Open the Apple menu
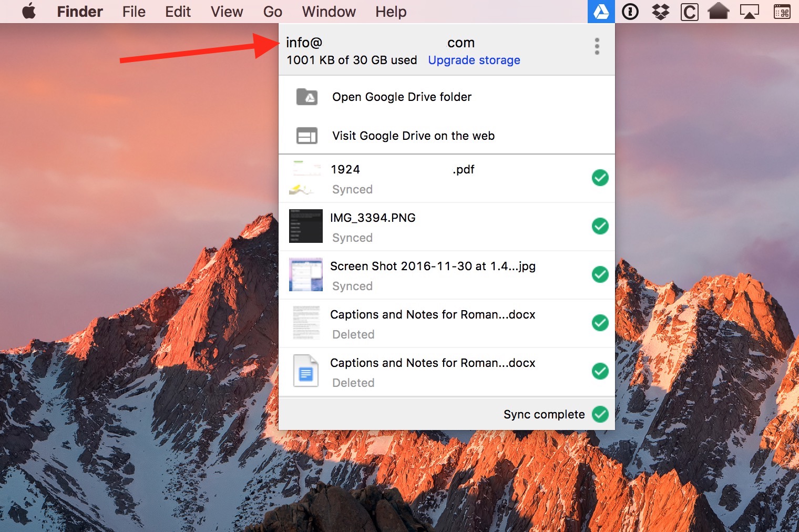This screenshot has height=532, width=799. click(x=29, y=11)
